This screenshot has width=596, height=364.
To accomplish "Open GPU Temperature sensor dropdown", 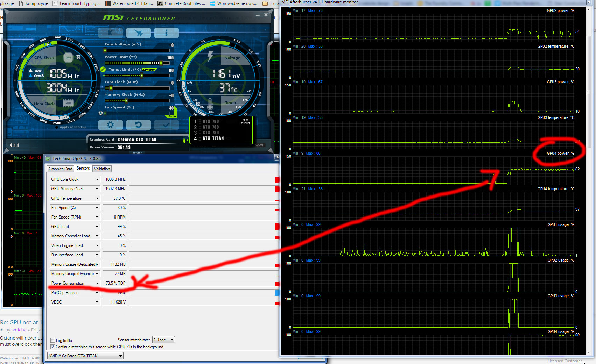I will click(x=97, y=198).
